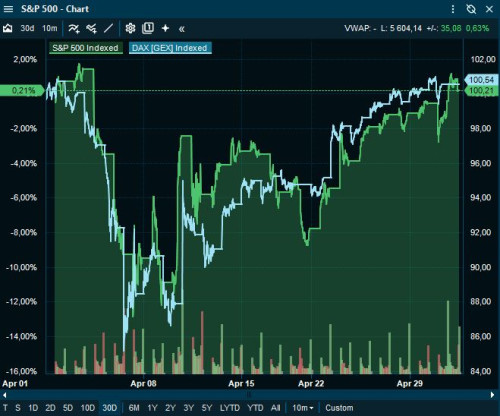The width and height of the screenshot is (500, 416).
Task: Switch to the YTD range
Action: 255,408
